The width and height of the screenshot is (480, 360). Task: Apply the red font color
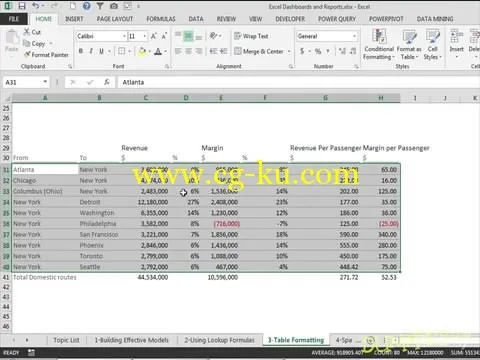(x=158, y=51)
